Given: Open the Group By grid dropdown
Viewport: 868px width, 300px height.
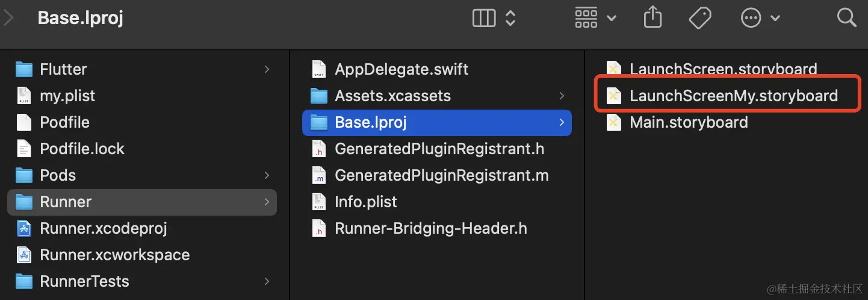Looking at the screenshot, I should tap(595, 18).
